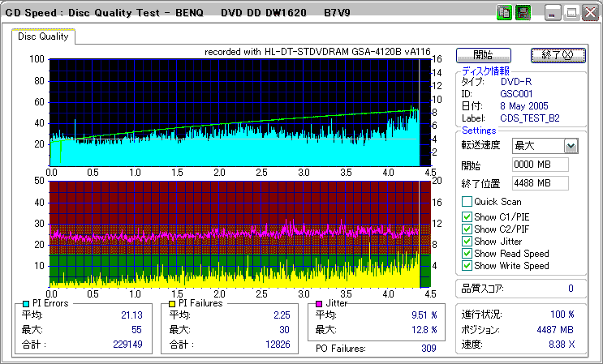Screen dimensions: 603x364
Task: Click the 品質スコア quality score value 0
Action: point(571,288)
